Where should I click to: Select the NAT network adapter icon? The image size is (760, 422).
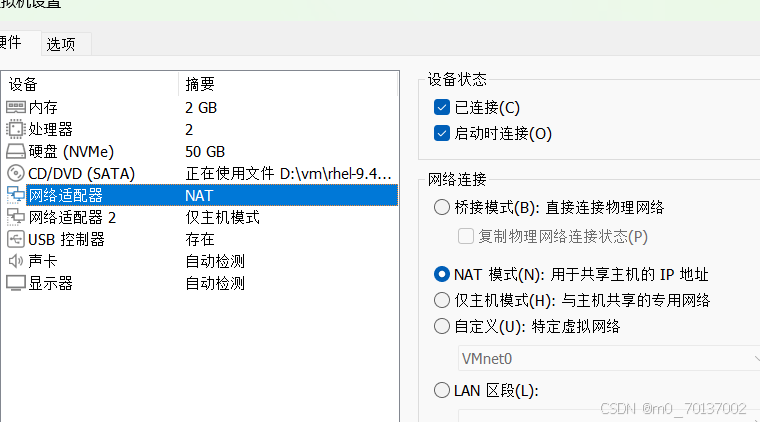(16, 195)
